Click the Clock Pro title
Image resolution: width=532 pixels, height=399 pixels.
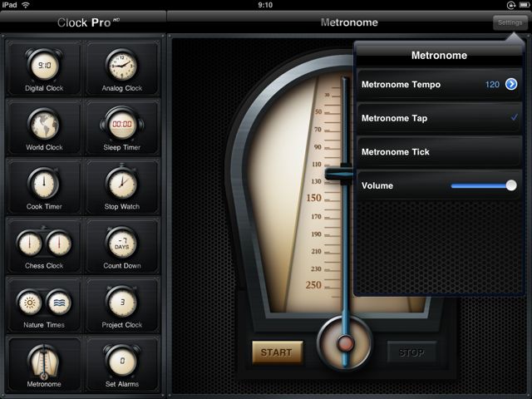tap(88, 22)
